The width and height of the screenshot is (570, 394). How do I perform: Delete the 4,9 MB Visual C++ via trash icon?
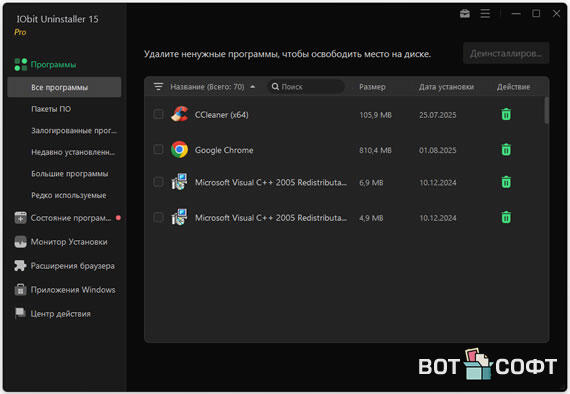click(x=506, y=217)
